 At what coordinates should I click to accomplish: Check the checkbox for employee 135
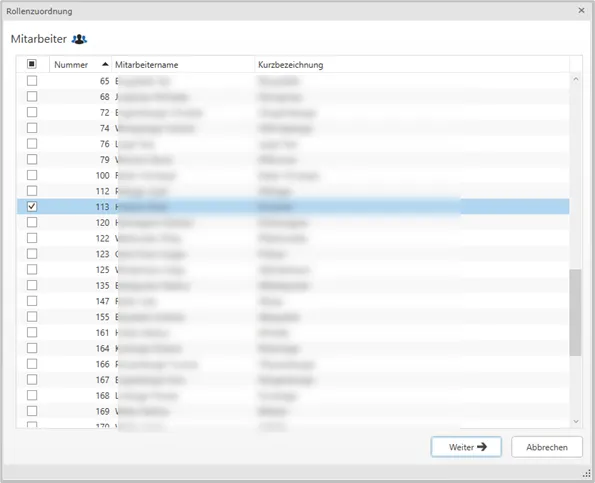point(32,285)
